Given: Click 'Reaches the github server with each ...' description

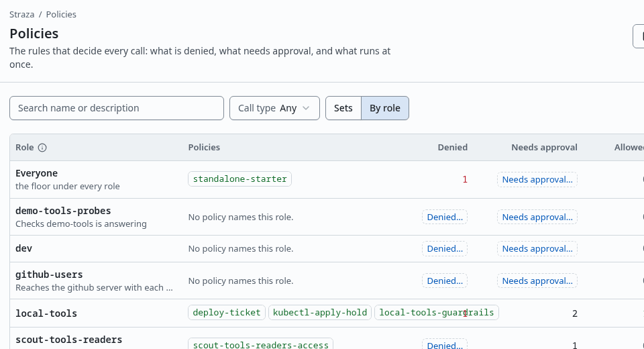Looking at the screenshot, I should pos(94,287).
